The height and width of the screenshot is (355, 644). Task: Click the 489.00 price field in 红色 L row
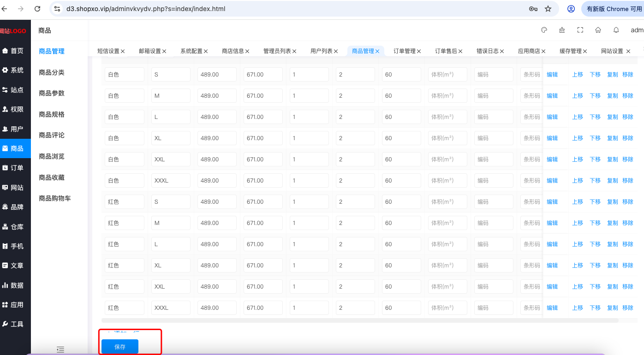point(217,244)
